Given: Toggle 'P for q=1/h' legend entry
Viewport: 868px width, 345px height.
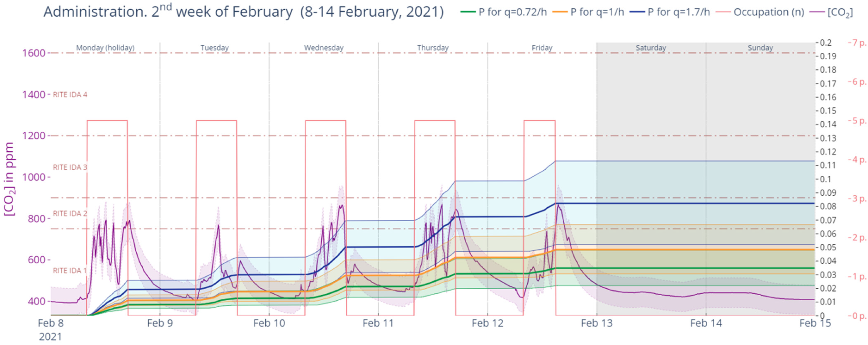Looking at the screenshot, I should coord(597,12).
